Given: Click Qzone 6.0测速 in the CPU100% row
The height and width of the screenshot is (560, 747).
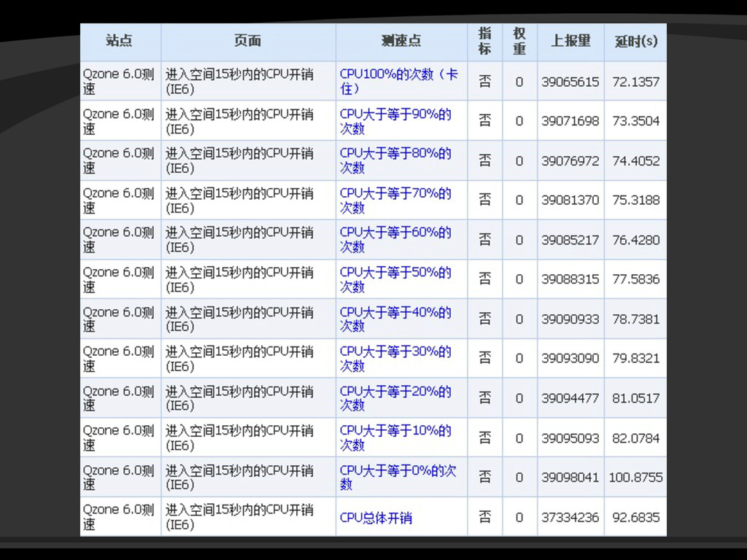Looking at the screenshot, I should [118, 82].
